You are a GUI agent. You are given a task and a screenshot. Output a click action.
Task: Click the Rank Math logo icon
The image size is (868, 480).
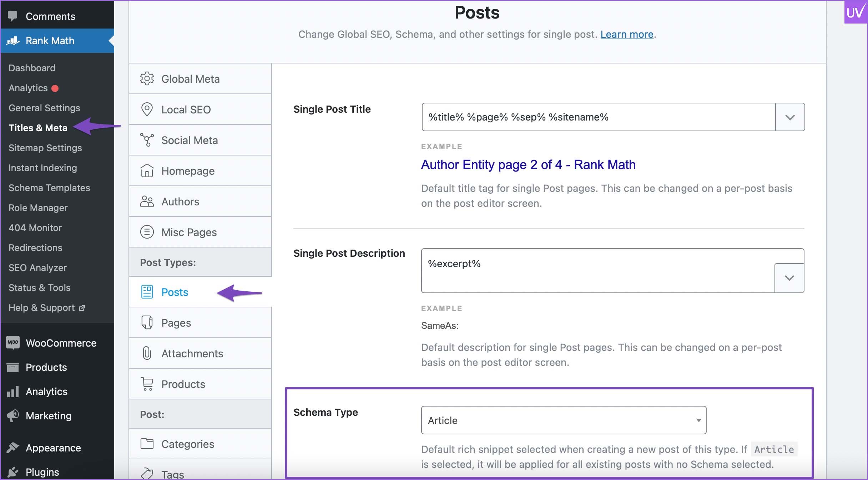13,41
